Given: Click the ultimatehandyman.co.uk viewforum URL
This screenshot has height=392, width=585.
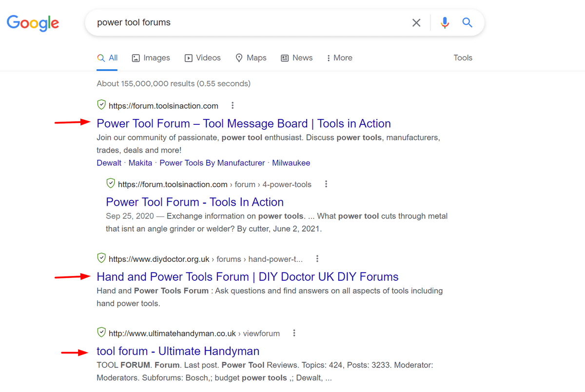Looking at the screenshot, I should pyautogui.click(x=194, y=333).
